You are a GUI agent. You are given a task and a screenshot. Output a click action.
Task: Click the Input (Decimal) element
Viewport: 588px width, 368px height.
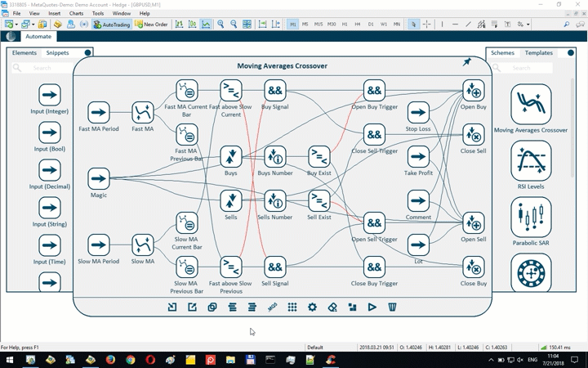pos(50,170)
